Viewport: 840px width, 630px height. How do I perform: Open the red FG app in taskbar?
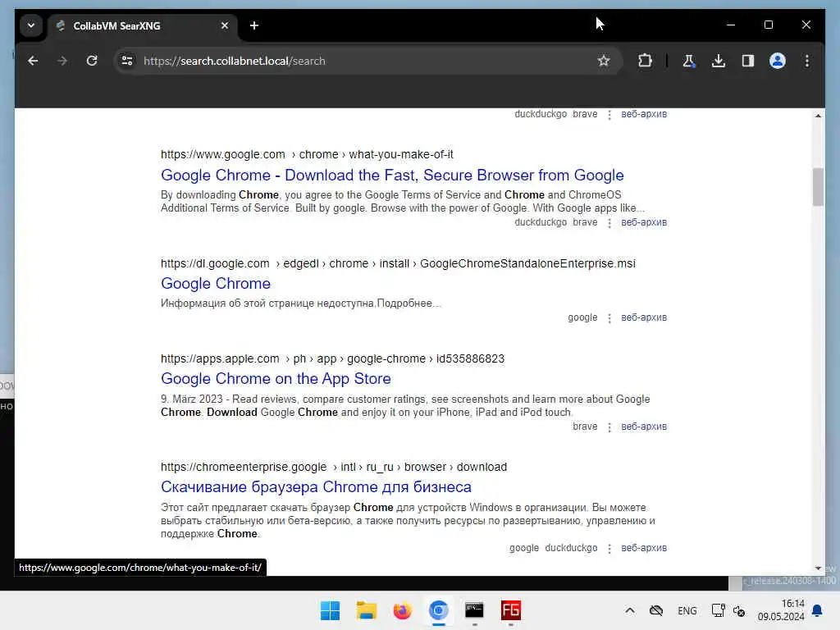(x=510, y=610)
